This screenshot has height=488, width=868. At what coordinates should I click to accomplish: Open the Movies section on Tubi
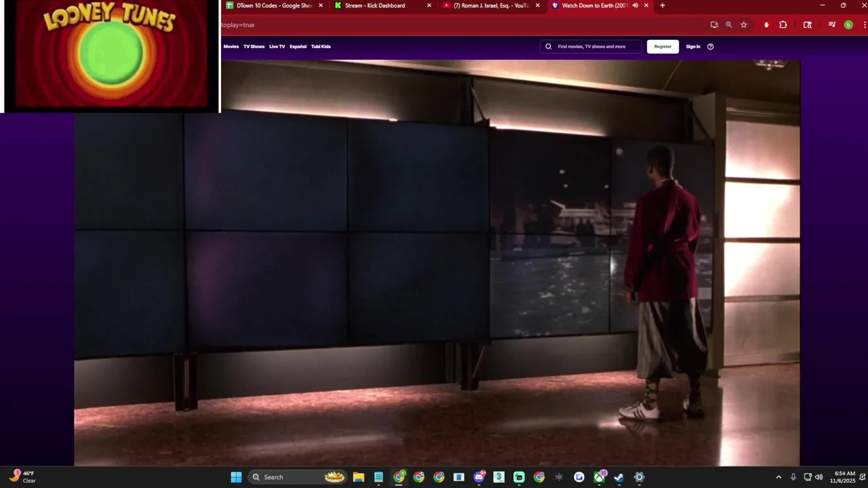231,47
